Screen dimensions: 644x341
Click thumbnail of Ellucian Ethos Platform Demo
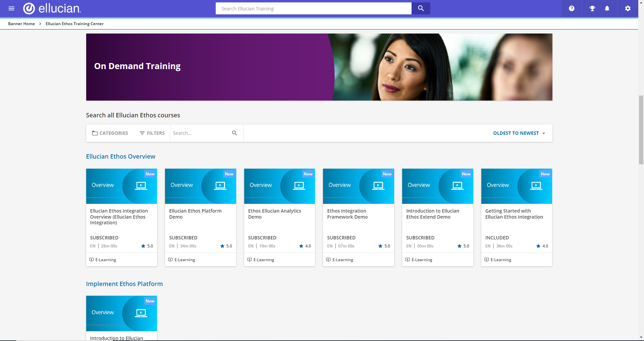(201, 186)
